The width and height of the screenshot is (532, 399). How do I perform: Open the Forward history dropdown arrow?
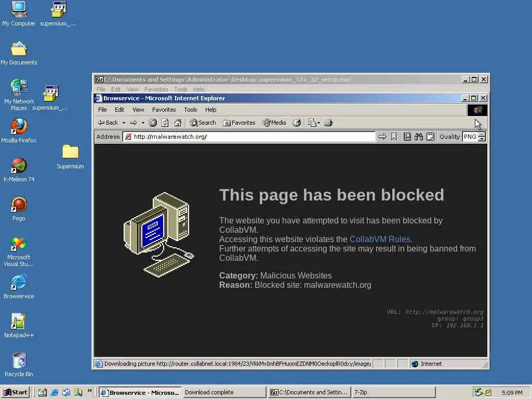143,123
